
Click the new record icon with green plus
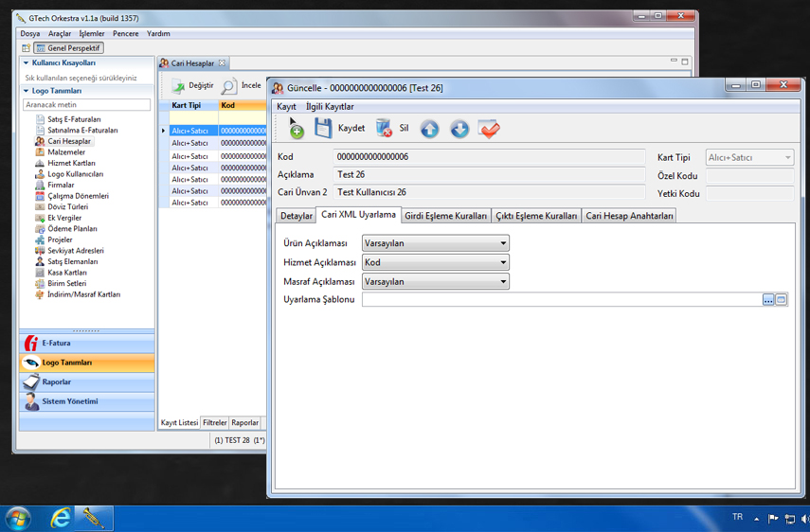[x=296, y=129]
